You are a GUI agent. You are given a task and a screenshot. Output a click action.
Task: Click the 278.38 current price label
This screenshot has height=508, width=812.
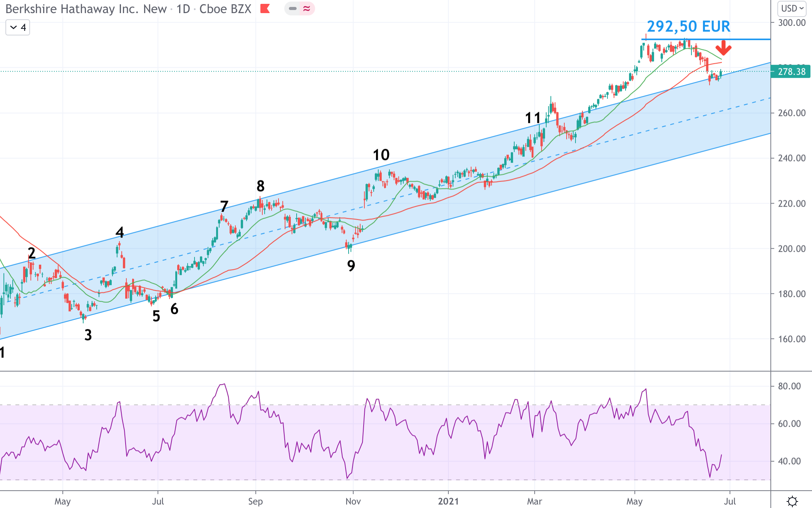pos(791,71)
